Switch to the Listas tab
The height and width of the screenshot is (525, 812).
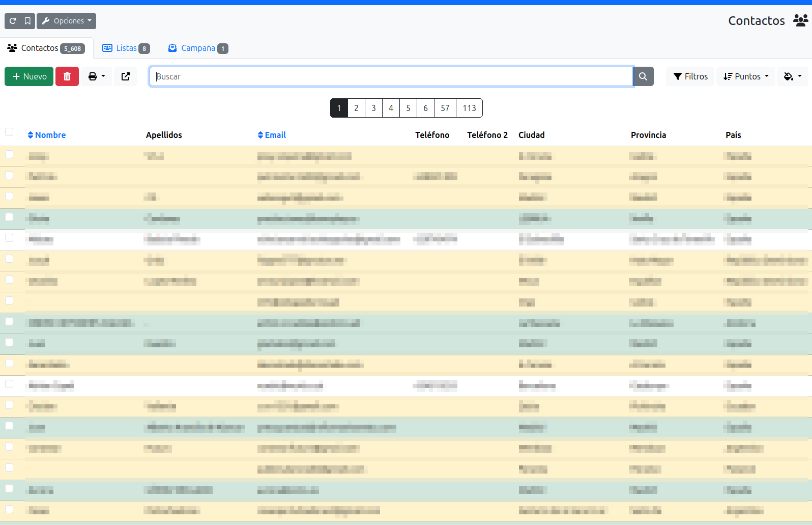(126, 48)
